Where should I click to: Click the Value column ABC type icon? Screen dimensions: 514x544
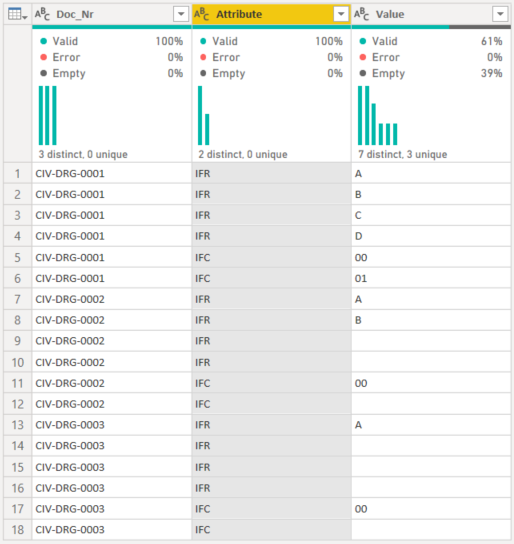[361, 14]
